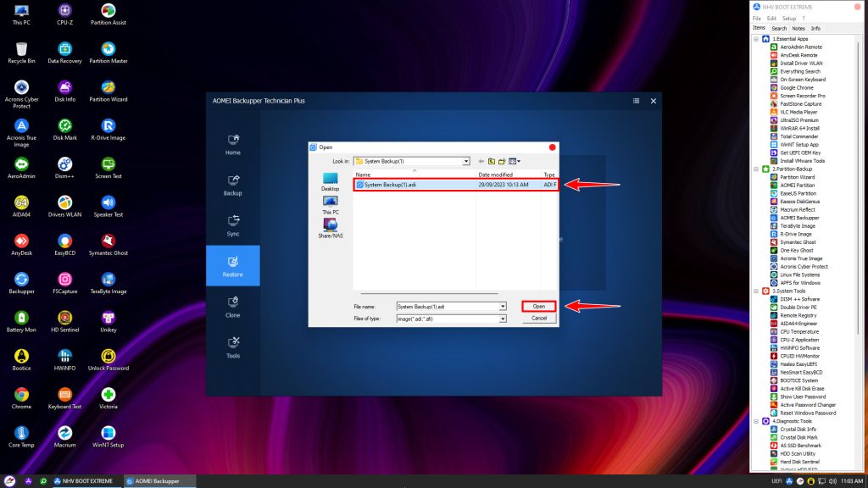Open the Home section in AOMEI sidebar

pyautogui.click(x=232, y=144)
